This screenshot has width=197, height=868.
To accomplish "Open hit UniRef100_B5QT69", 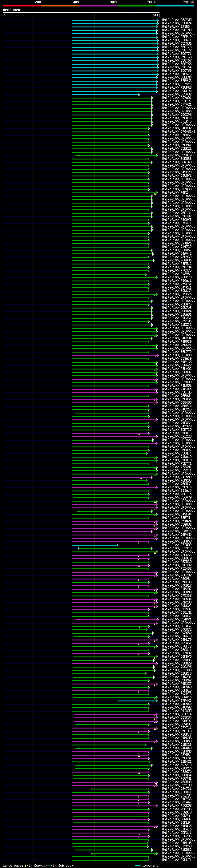I will (x=177, y=71).
